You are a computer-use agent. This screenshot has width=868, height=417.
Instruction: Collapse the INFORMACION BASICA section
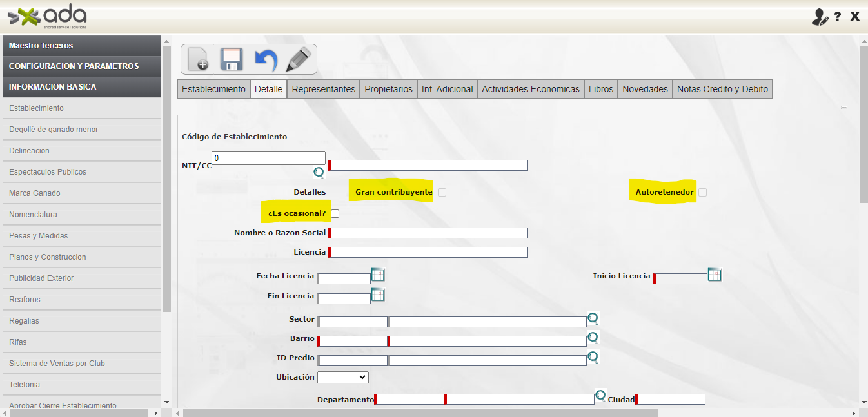pos(81,87)
